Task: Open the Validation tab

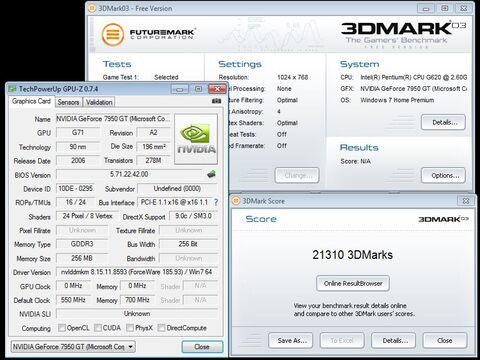Action: pos(99,102)
